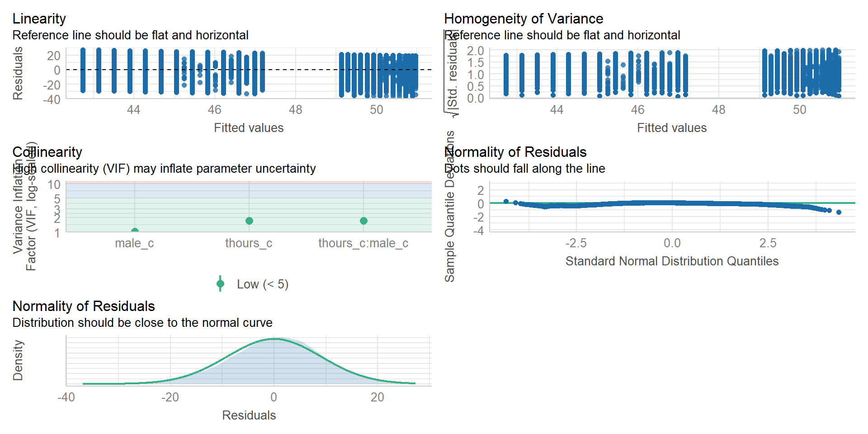Click the VIF point for thours_c:male_c

click(x=363, y=221)
